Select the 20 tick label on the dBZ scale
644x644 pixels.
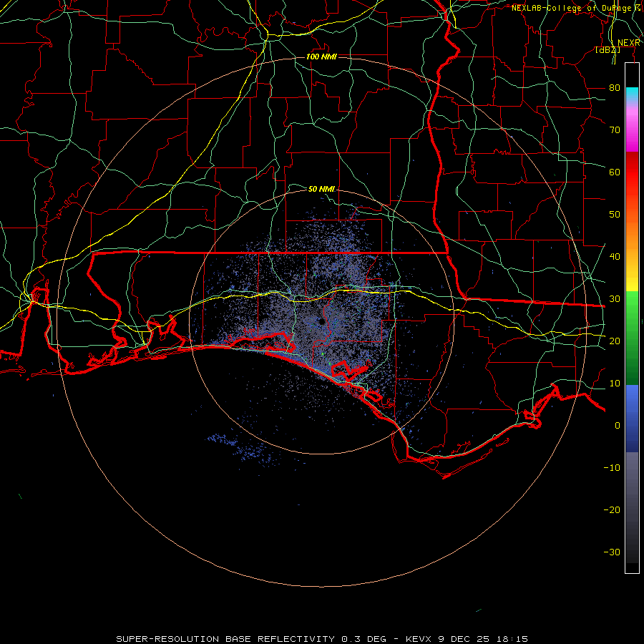pyautogui.click(x=615, y=341)
